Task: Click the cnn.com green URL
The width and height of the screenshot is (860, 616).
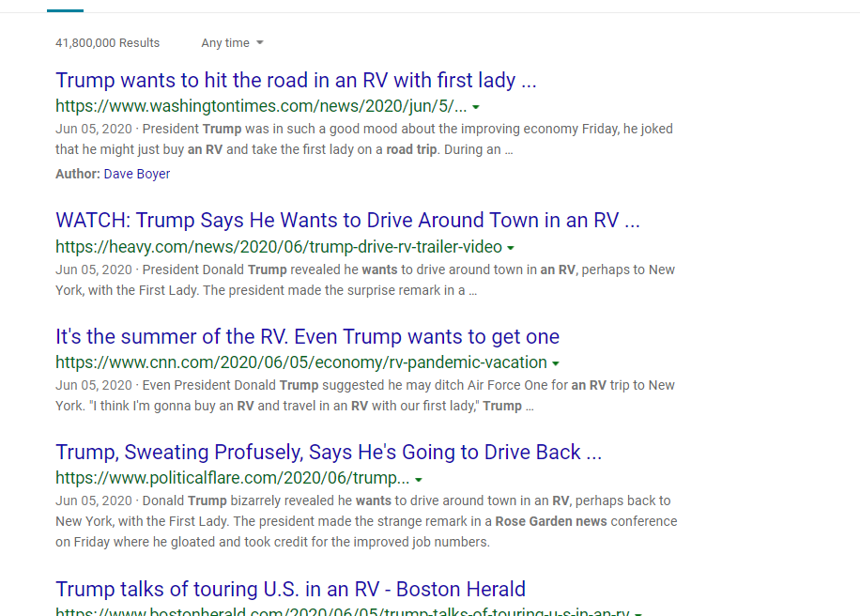Action: [x=301, y=362]
